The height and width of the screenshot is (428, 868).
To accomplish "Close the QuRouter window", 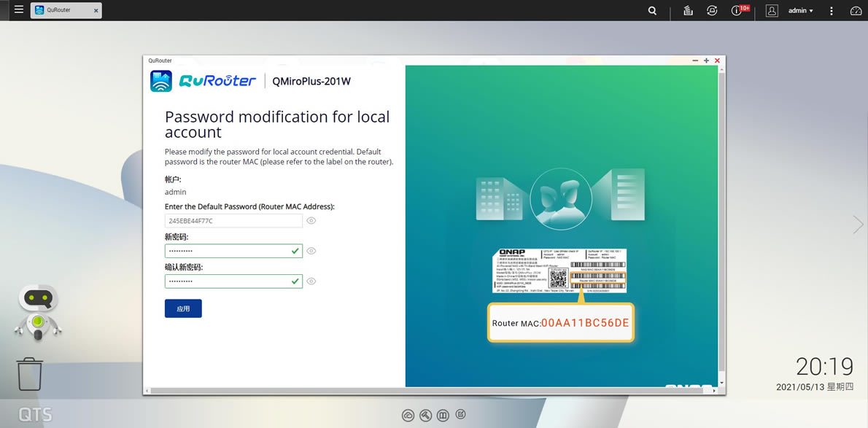I will 718,61.
